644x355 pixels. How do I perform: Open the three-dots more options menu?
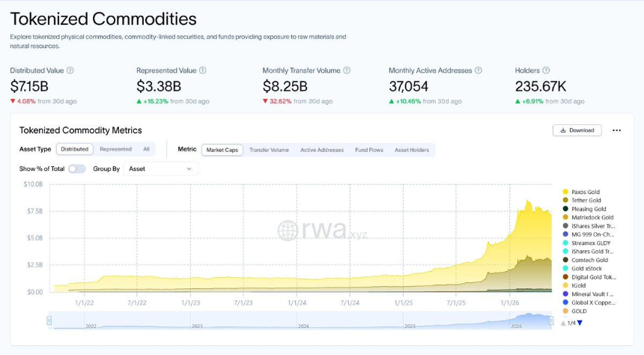[616, 130]
